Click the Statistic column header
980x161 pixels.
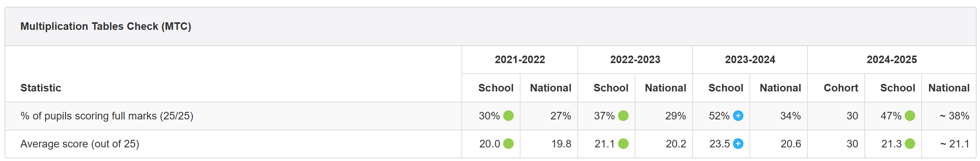coord(41,88)
